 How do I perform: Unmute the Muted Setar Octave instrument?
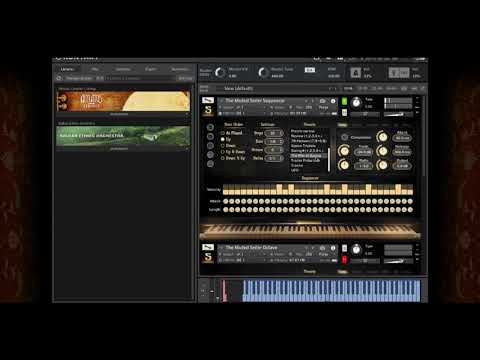click(x=344, y=259)
